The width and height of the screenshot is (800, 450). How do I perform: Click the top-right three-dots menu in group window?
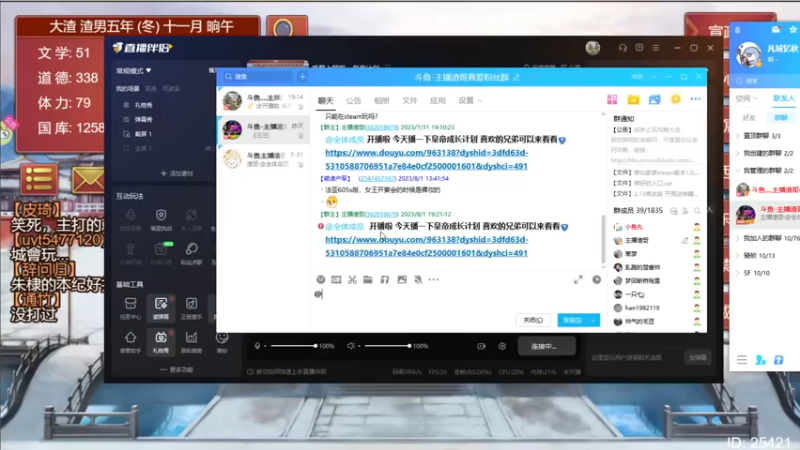(695, 99)
